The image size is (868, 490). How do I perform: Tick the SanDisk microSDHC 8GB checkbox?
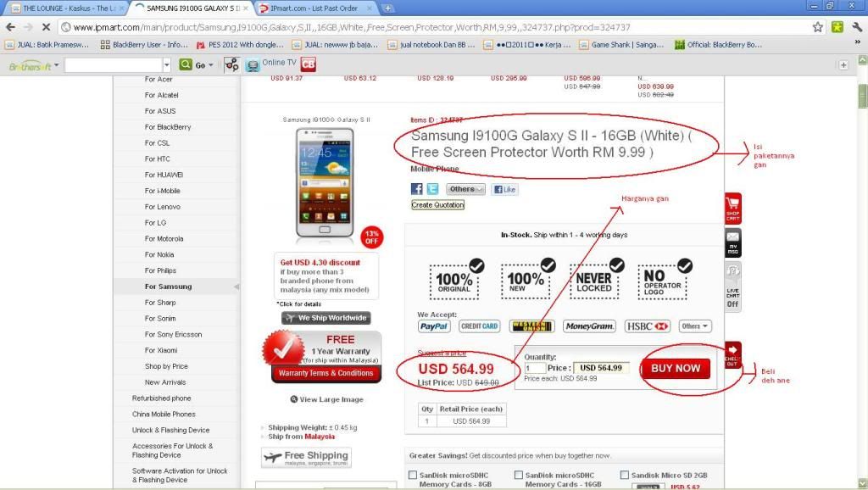point(413,475)
